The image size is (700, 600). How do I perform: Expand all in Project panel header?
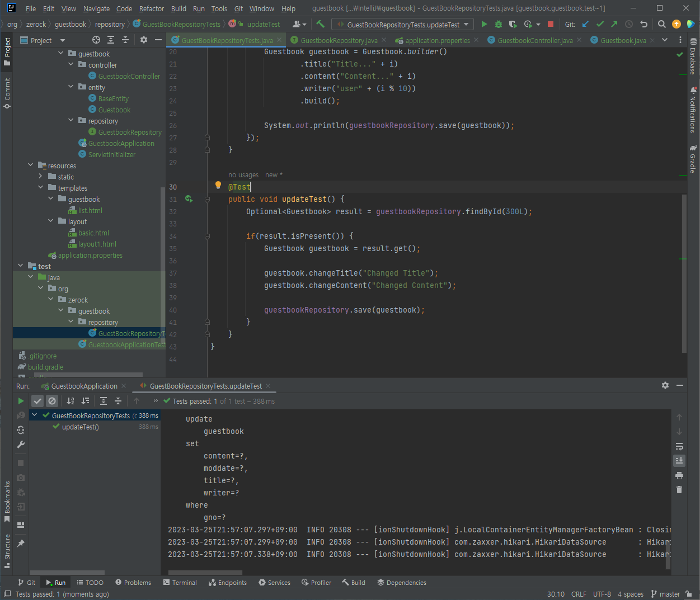click(x=111, y=40)
